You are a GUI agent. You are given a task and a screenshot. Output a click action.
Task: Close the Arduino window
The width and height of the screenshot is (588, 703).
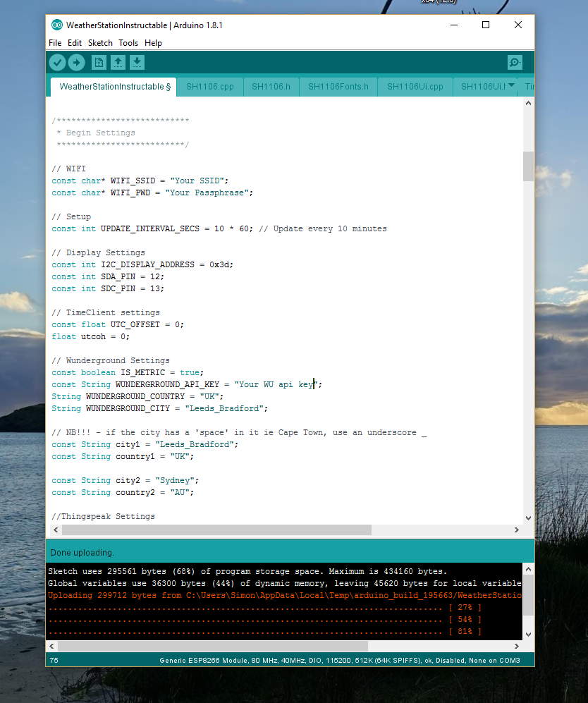tap(518, 25)
